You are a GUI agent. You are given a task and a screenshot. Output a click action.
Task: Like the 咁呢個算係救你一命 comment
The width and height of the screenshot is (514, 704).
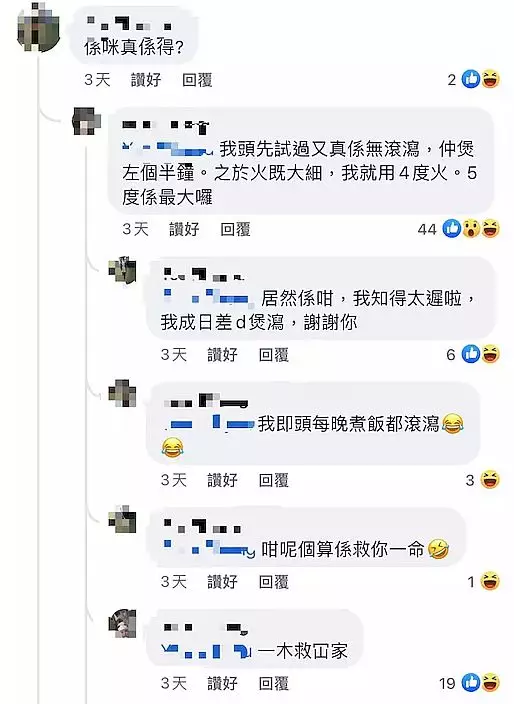click(x=222, y=582)
